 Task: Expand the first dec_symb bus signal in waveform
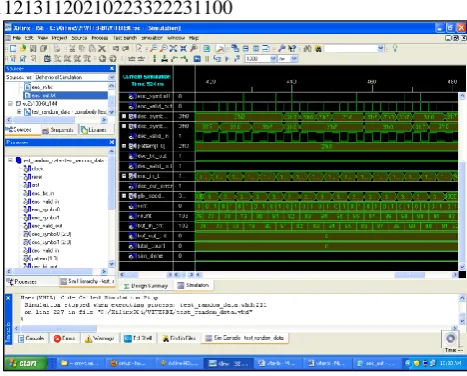point(124,116)
